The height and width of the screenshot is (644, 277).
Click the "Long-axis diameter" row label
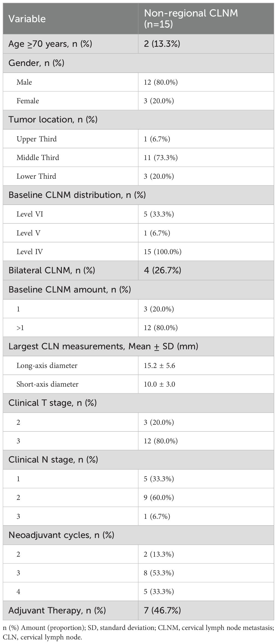(47, 366)
